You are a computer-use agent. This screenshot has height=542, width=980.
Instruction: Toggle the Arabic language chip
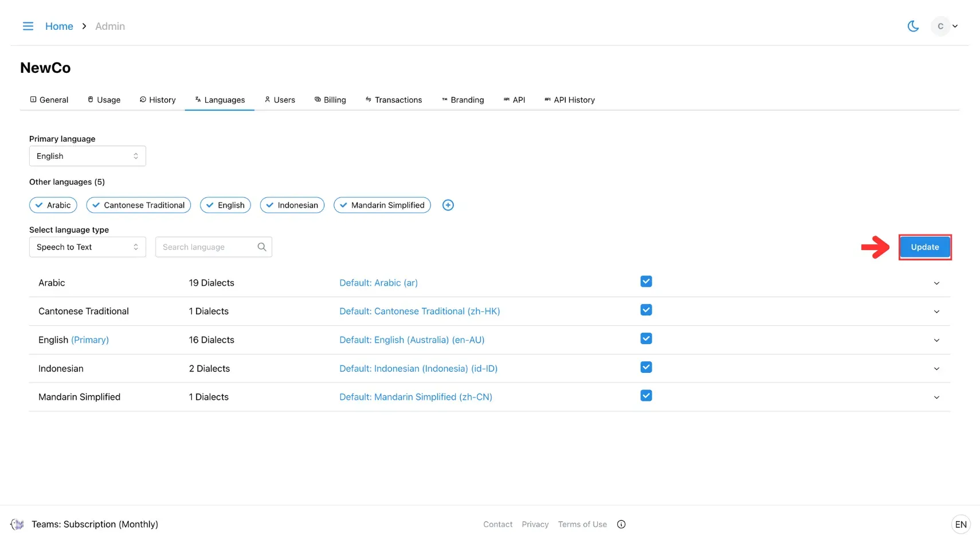click(53, 205)
